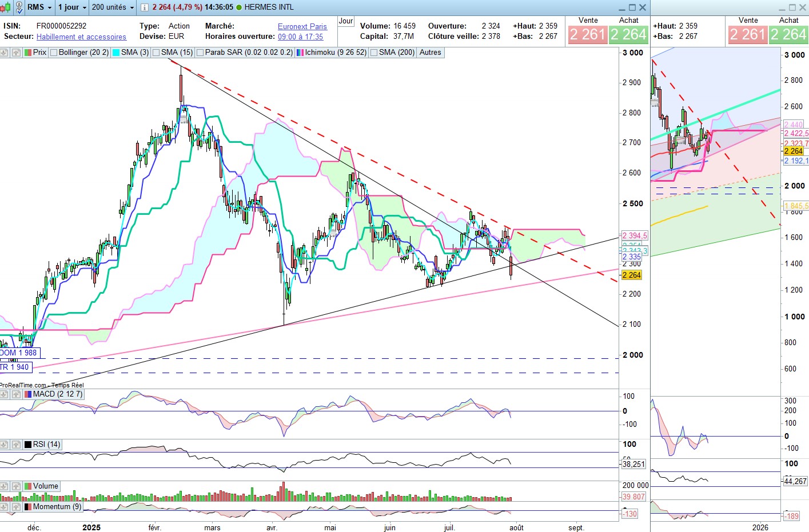The width and height of the screenshot is (809, 532).
Task: Tick the SMA (200) checkbox
Action: [x=374, y=53]
